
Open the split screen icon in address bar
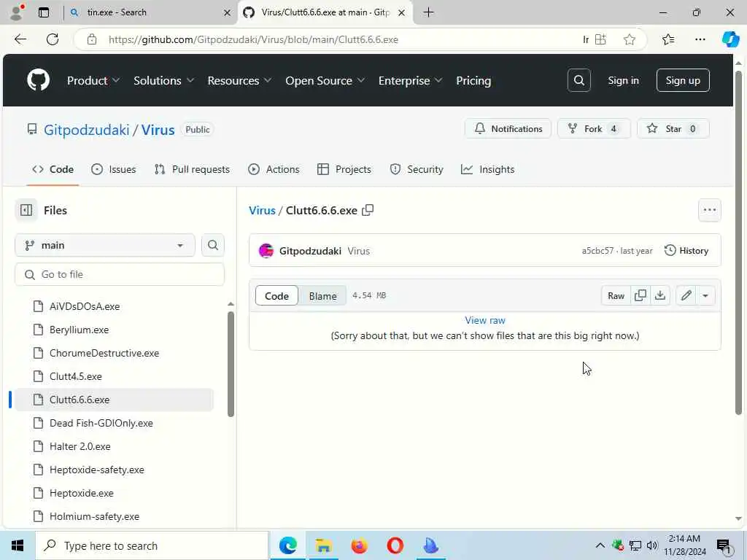click(x=601, y=39)
